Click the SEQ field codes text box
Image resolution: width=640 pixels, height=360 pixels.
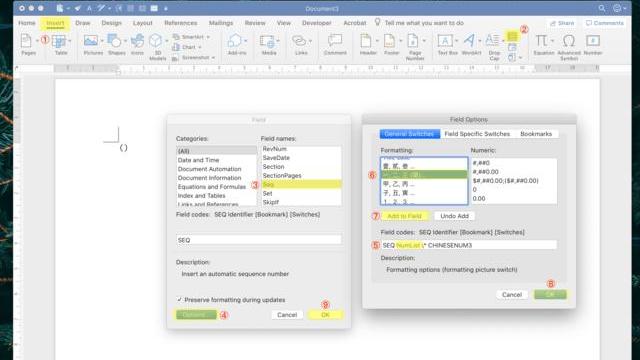click(259, 240)
